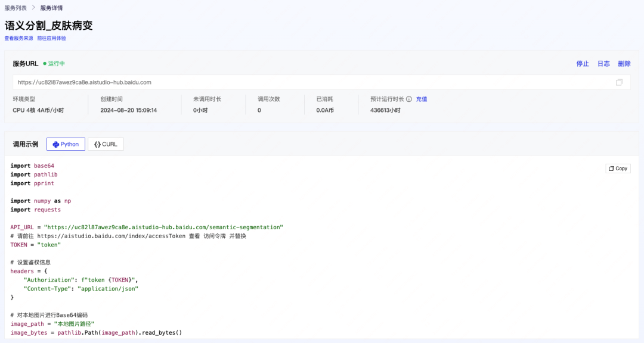The width and height of the screenshot is (644, 343).
Task: Copy the service URL using the copy icon
Action: pyautogui.click(x=619, y=82)
